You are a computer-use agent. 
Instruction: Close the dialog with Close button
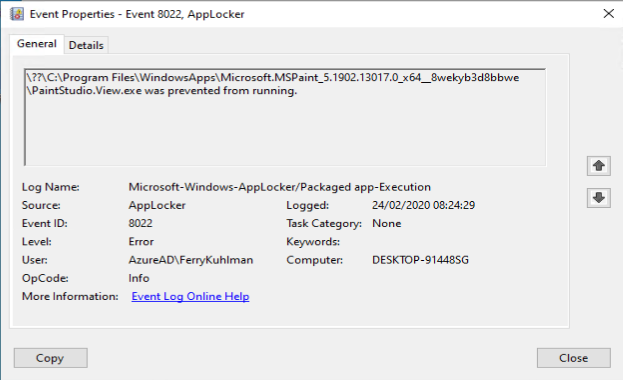[x=574, y=358]
